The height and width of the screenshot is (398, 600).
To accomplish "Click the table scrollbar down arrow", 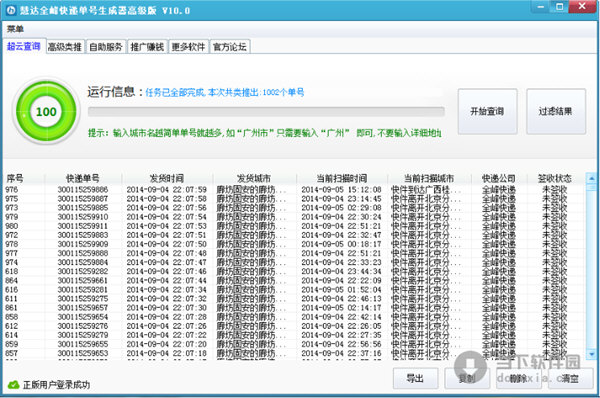I will point(591,354).
